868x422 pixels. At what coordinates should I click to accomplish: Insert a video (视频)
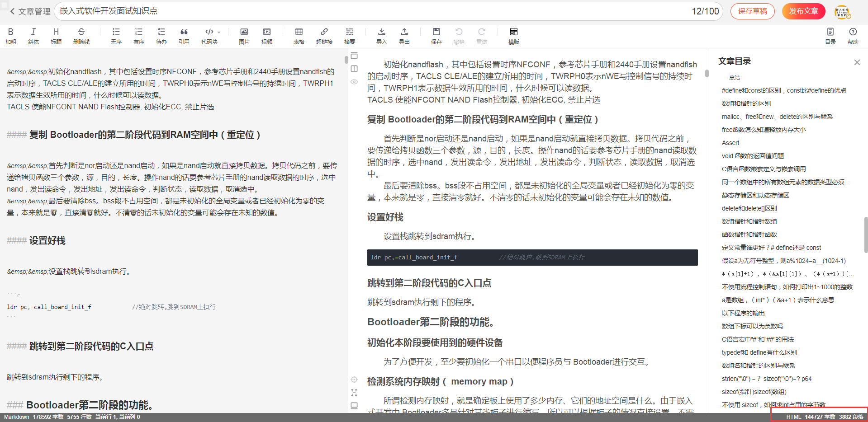coord(267,36)
